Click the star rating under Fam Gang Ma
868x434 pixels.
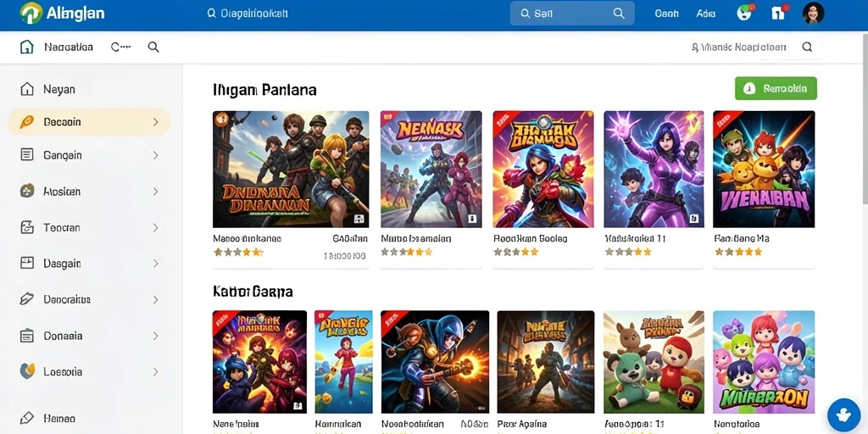738,252
